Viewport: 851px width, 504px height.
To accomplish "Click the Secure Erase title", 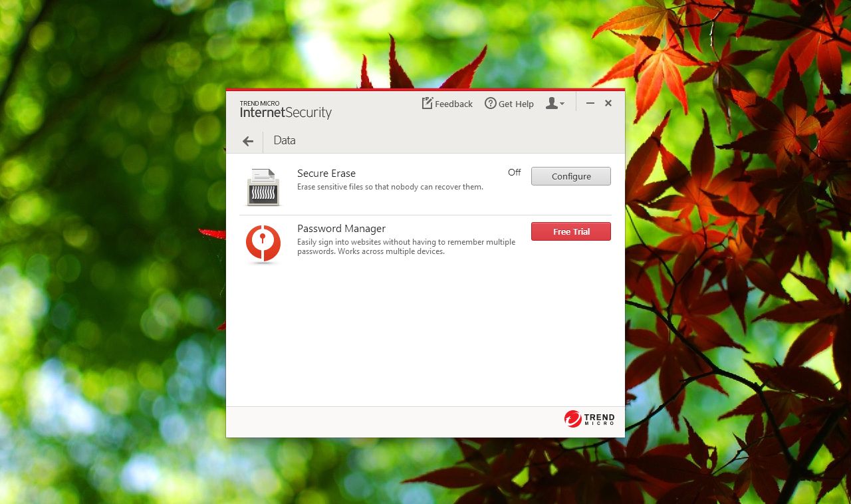I will tap(326, 174).
